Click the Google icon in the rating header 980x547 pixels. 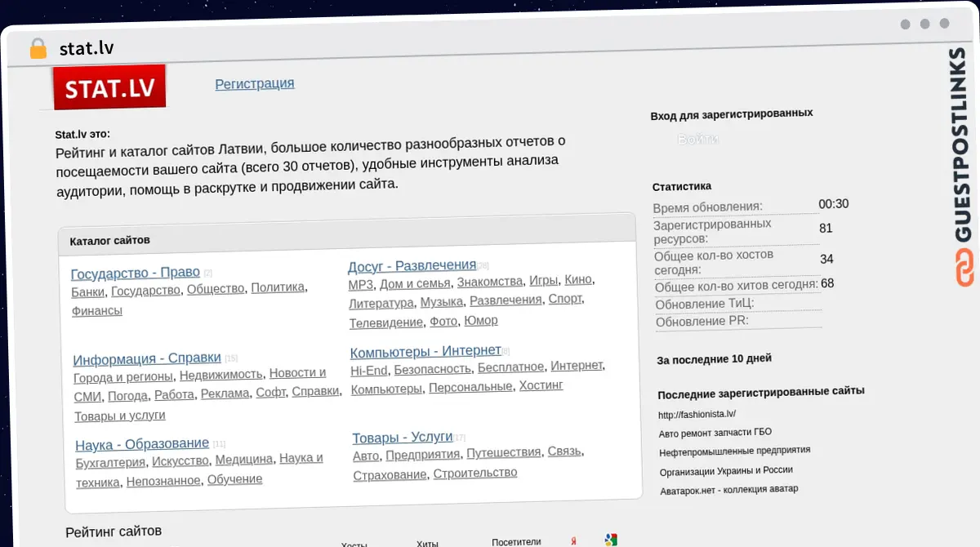[x=609, y=539]
